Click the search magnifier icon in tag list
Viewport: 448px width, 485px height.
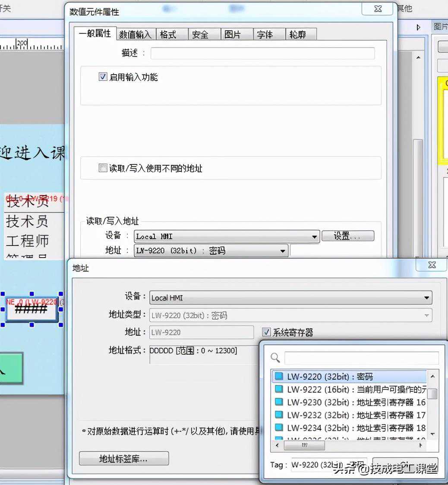(275, 358)
